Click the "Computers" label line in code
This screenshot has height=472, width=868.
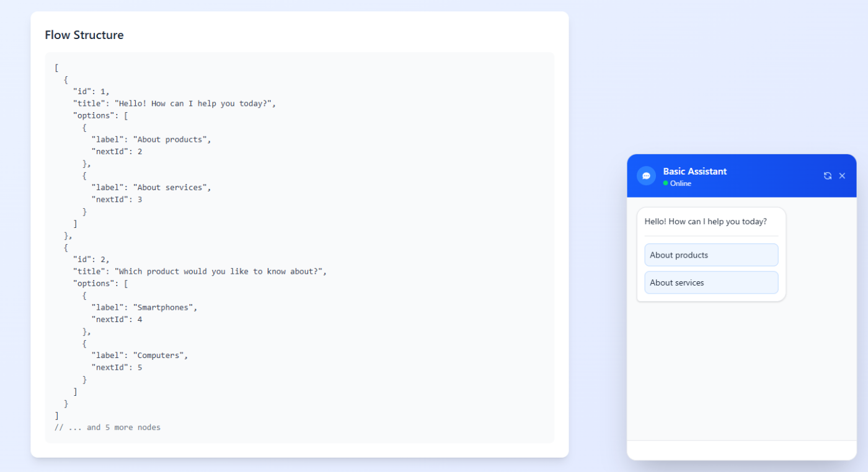coord(139,356)
